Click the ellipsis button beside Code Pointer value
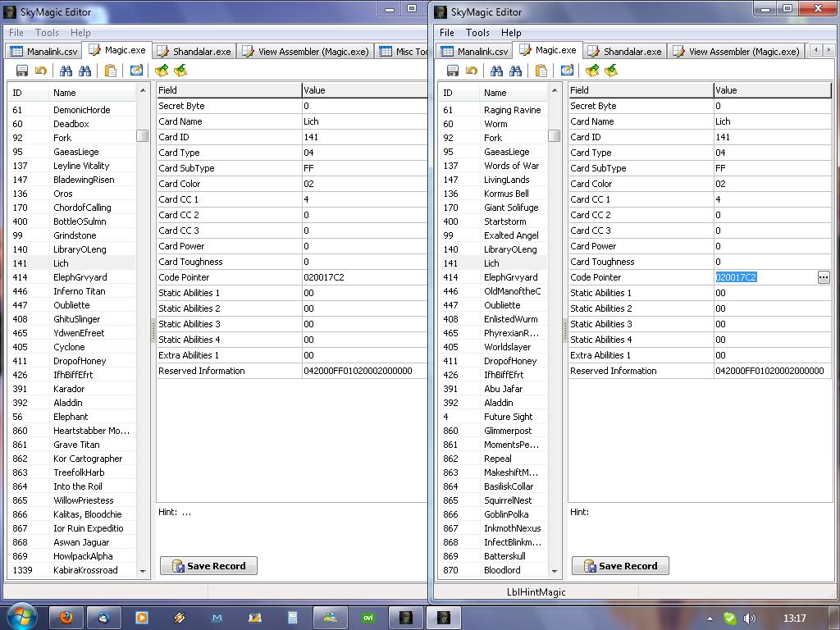Viewport: 840px width, 630px height. click(823, 277)
